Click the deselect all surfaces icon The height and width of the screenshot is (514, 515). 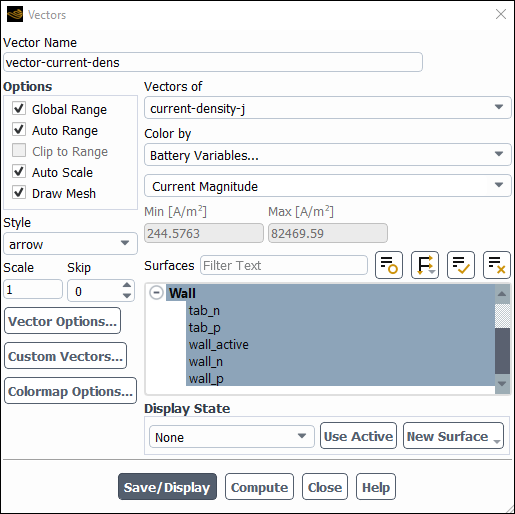497,265
